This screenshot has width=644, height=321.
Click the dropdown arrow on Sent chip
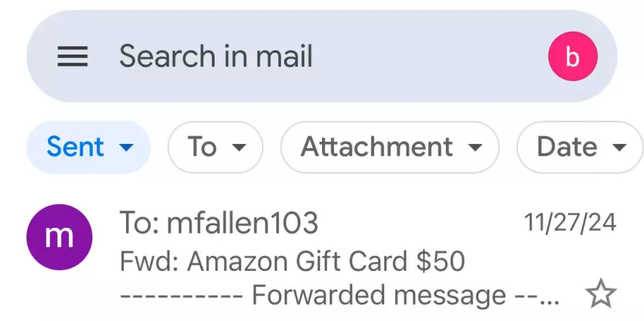[127, 147]
